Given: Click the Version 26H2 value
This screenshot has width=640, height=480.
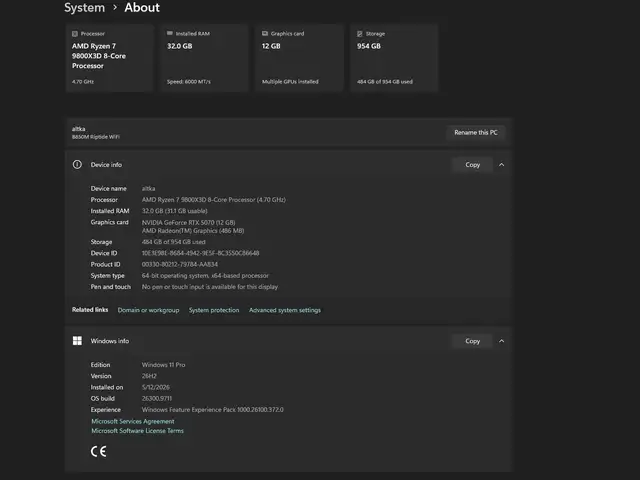Looking at the screenshot, I should click(x=149, y=376).
